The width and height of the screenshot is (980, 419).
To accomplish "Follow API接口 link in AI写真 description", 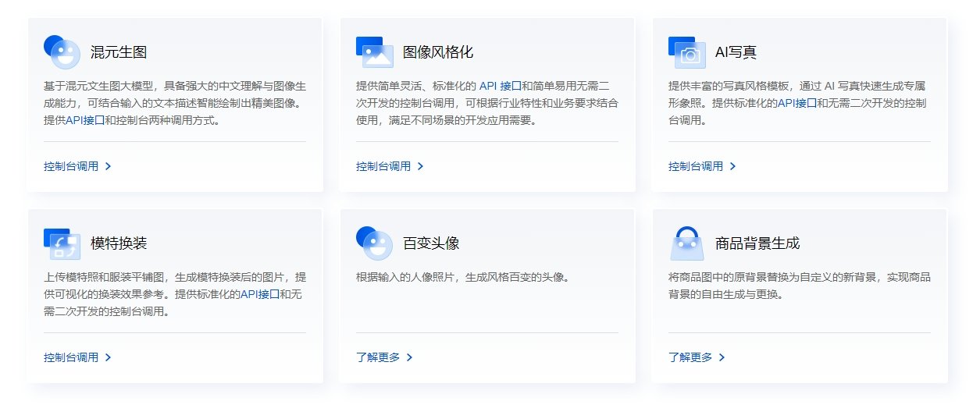I will 796,103.
